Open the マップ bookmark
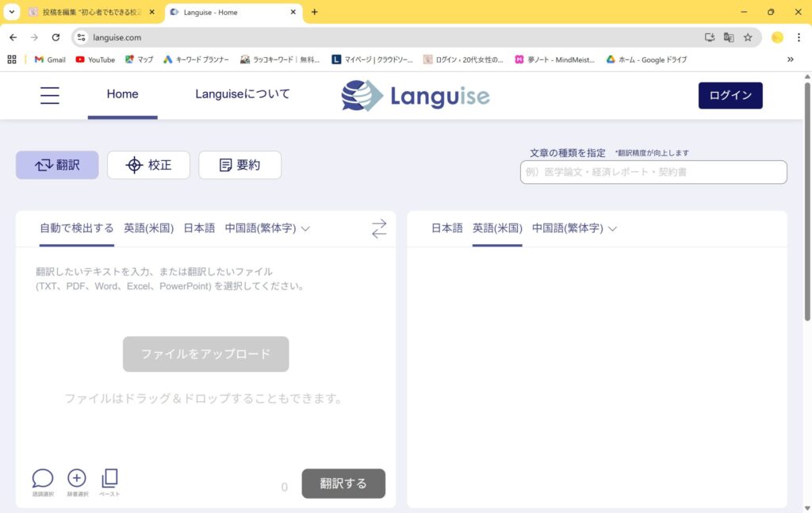 (139, 59)
